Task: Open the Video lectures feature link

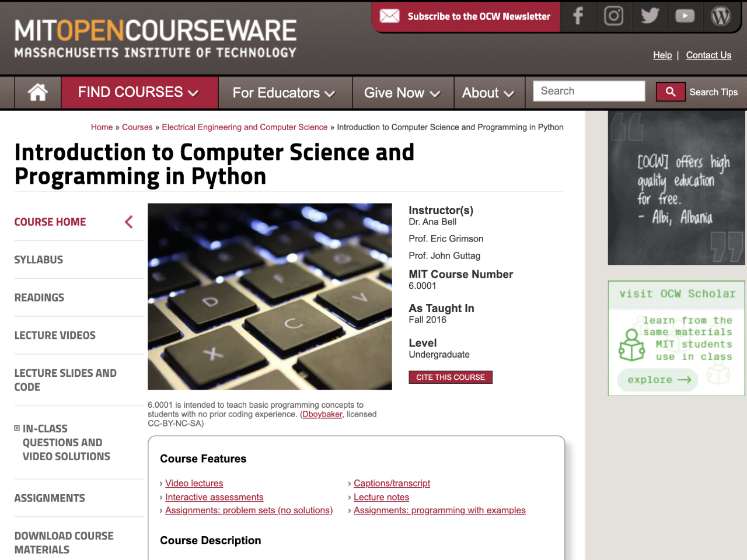Action: [194, 483]
